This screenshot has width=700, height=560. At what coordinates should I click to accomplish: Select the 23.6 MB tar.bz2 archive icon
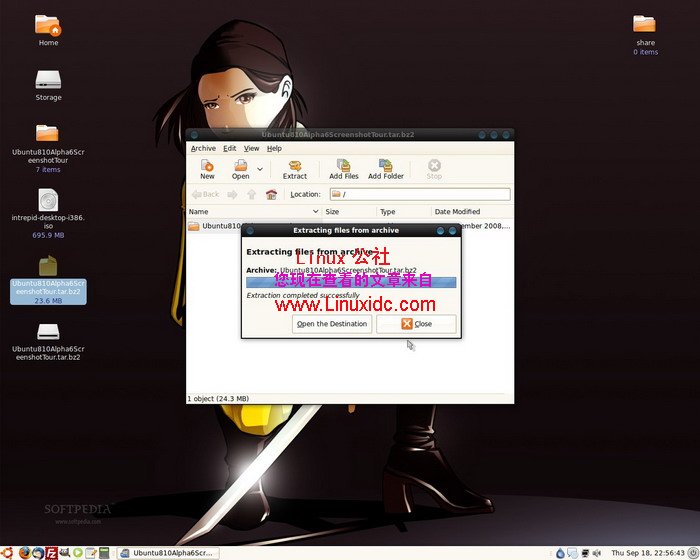[48, 280]
